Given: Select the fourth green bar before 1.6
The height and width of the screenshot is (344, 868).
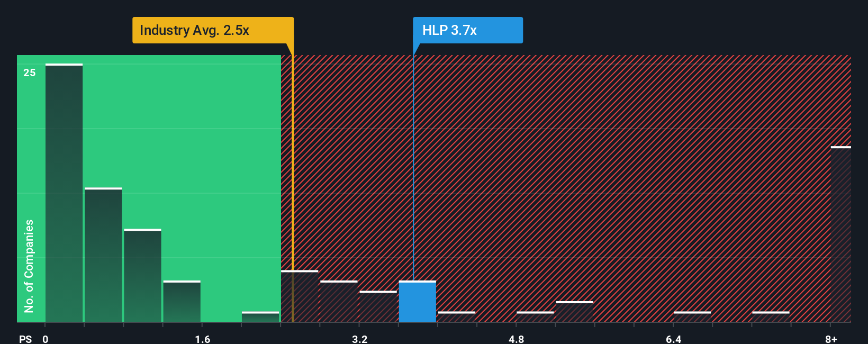Looking at the screenshot, I should click(x=182, y=301).
